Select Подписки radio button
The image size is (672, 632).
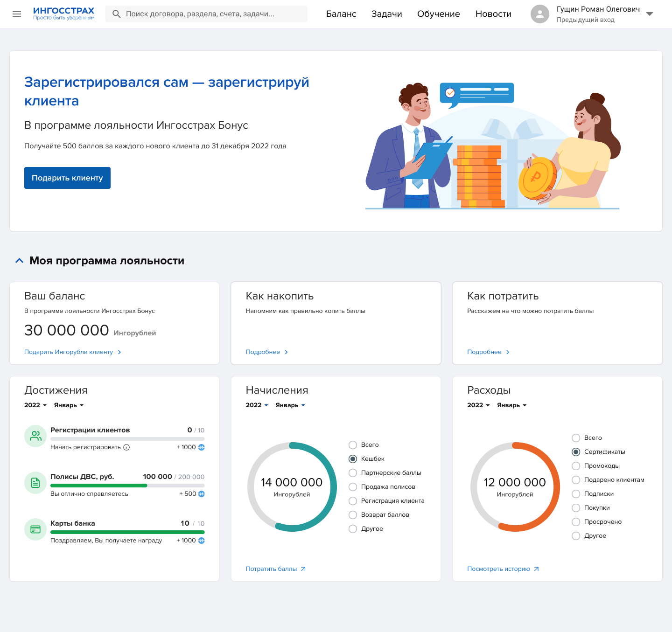point(576,494)
